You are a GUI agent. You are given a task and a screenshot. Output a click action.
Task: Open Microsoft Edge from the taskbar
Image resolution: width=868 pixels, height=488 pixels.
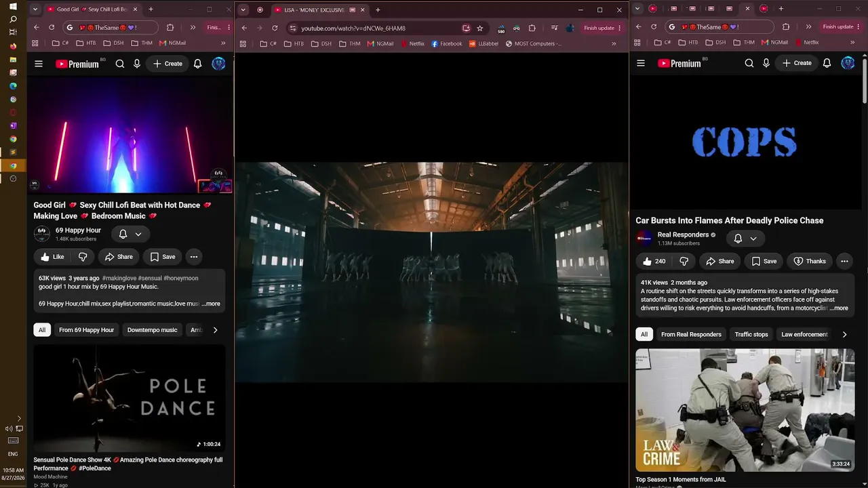pyautogui.click(x=13, y=86)
